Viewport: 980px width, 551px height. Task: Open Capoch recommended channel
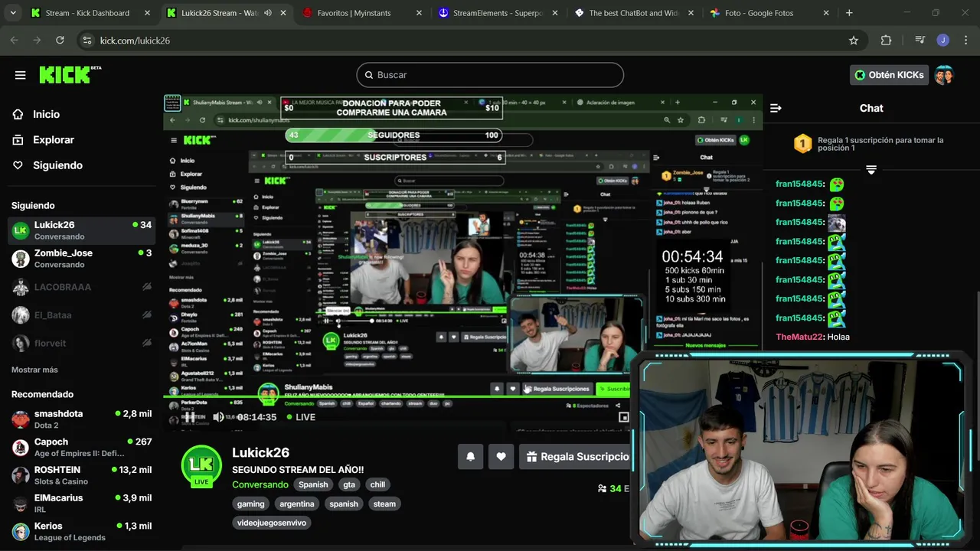pyautogui.click(x=81, y=448)
